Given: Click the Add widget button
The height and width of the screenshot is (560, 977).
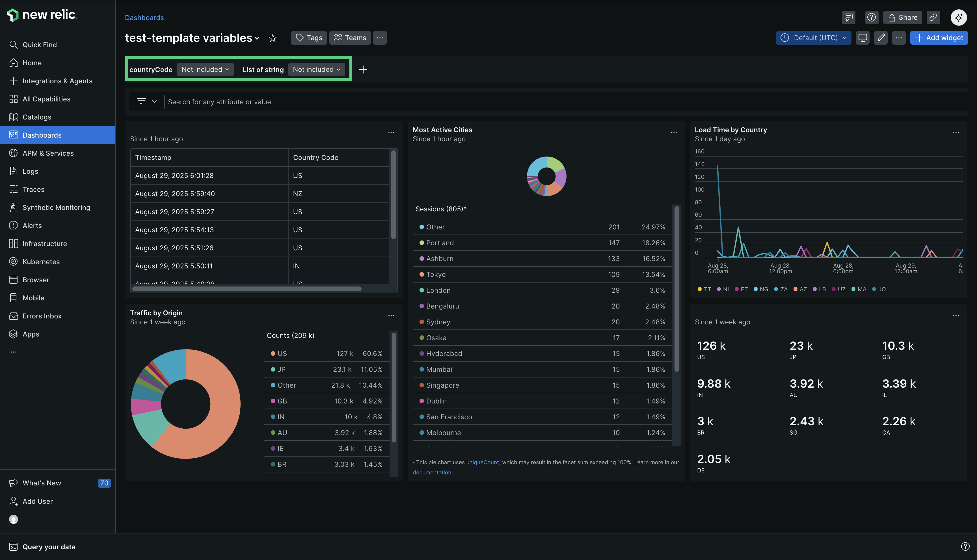Looking at the screenshot, I should [939, 38].
